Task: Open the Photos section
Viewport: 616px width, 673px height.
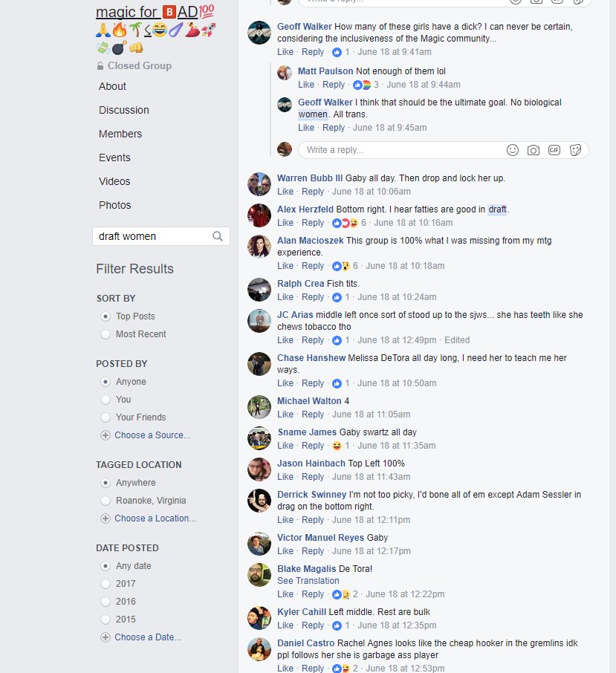Action: pyautogui.click(x=114, y=205)
